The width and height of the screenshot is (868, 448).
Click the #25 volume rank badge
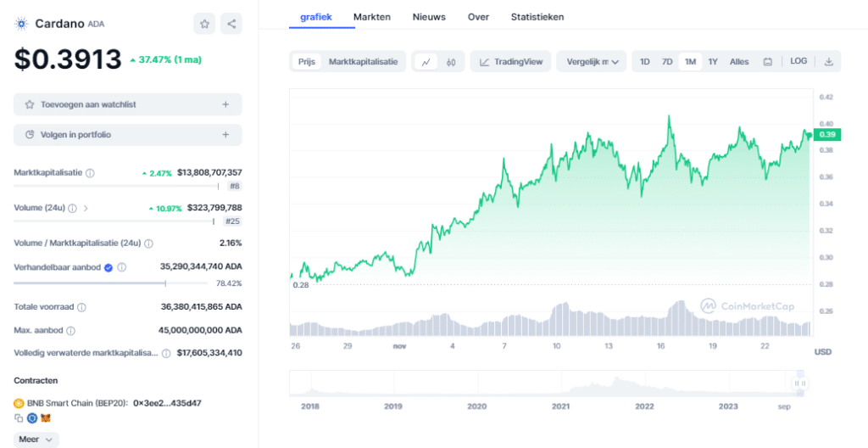pyautogui.click(x=233, y=221)
